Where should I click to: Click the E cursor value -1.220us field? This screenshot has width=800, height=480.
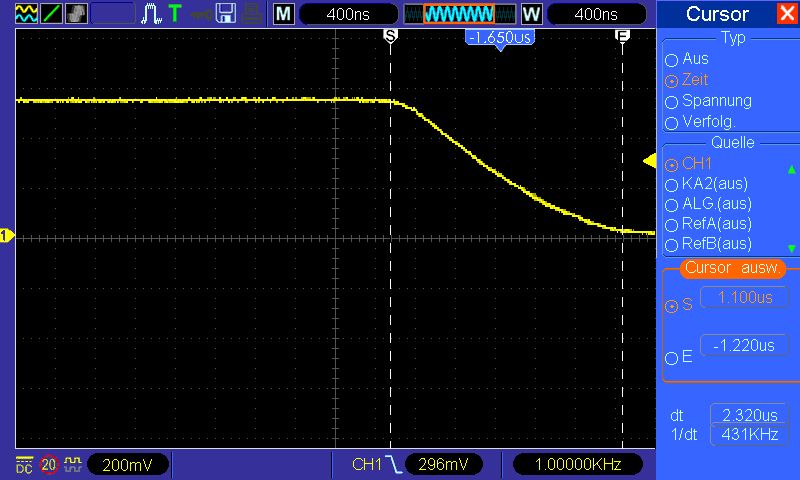coord(745,345)
